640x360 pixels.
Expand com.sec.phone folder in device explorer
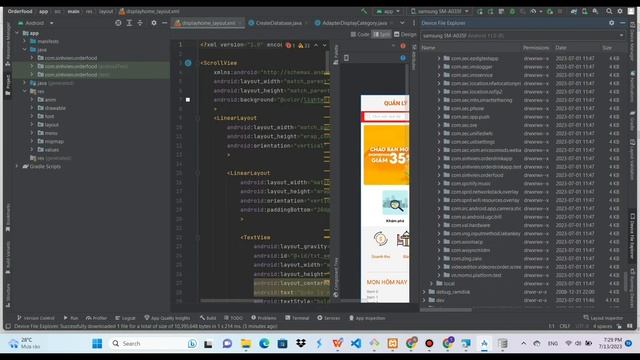(439, 108)
